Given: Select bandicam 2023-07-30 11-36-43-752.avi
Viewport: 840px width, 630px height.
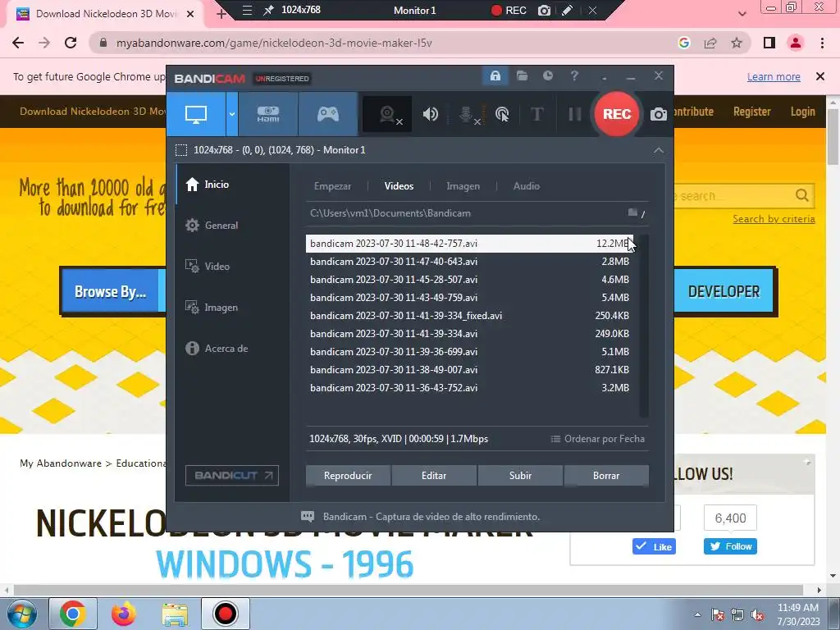Looking at the screenshot, I should (x=470, y=388).
